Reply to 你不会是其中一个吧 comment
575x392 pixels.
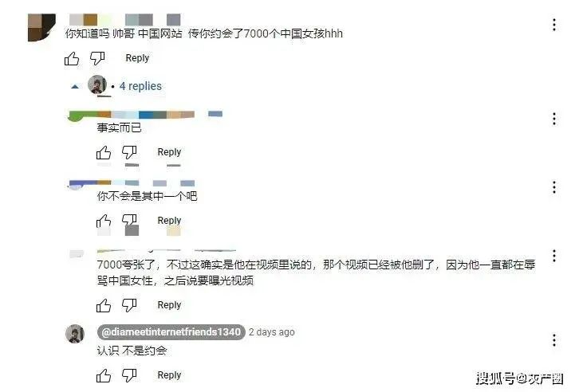(169, 221)
